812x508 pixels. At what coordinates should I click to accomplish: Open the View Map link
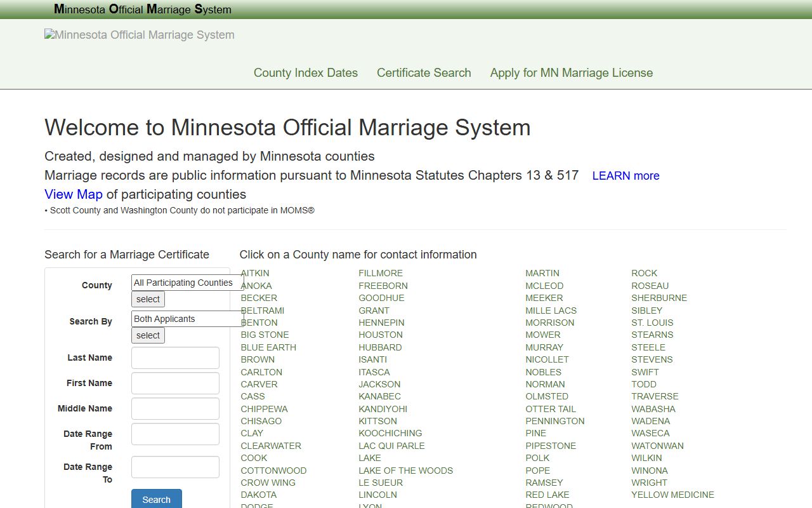[x=74, y=194]
